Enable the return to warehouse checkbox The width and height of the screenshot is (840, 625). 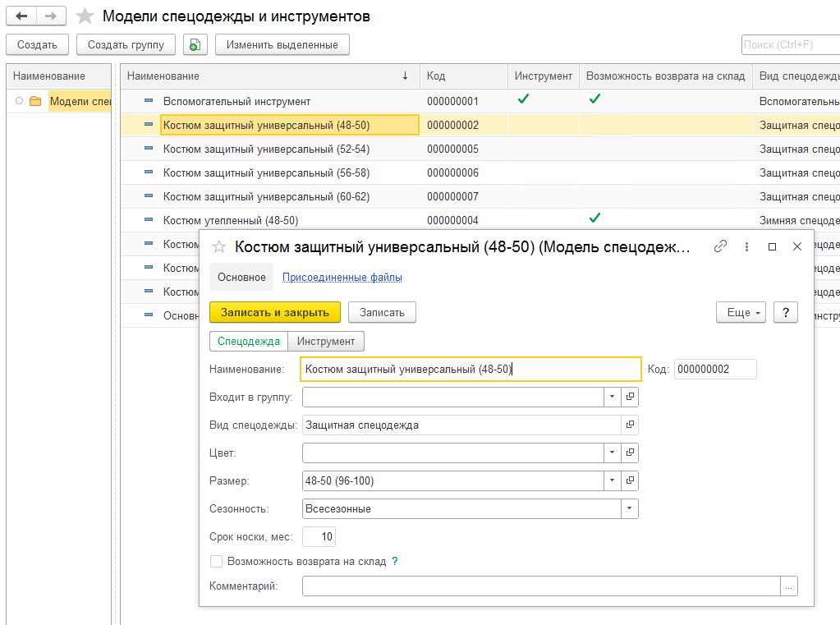pos(217,562)
